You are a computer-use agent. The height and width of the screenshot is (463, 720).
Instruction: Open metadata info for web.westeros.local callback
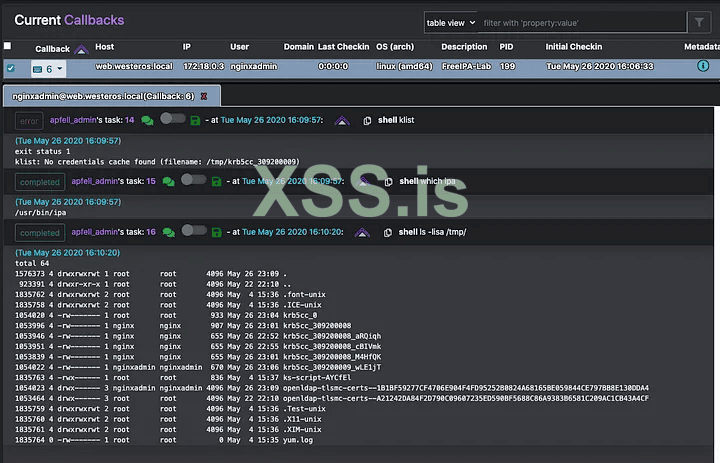(x=703, y=67)
